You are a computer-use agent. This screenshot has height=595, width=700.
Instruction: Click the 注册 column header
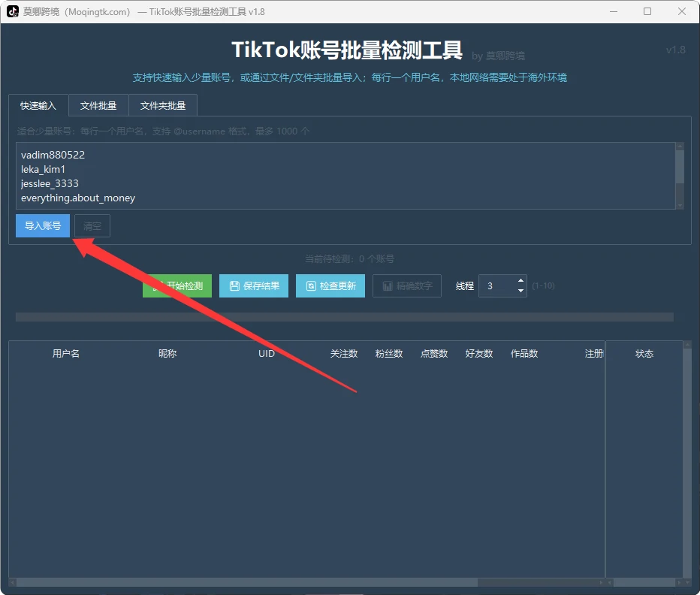[594, 354]
